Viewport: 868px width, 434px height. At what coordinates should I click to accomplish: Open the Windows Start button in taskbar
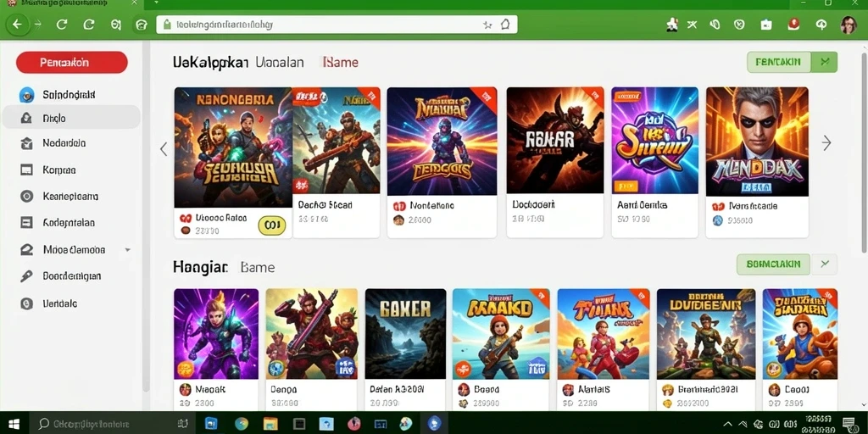tap(14, 424)
